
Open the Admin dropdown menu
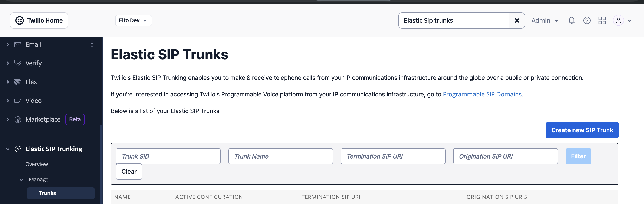(545, 20)
